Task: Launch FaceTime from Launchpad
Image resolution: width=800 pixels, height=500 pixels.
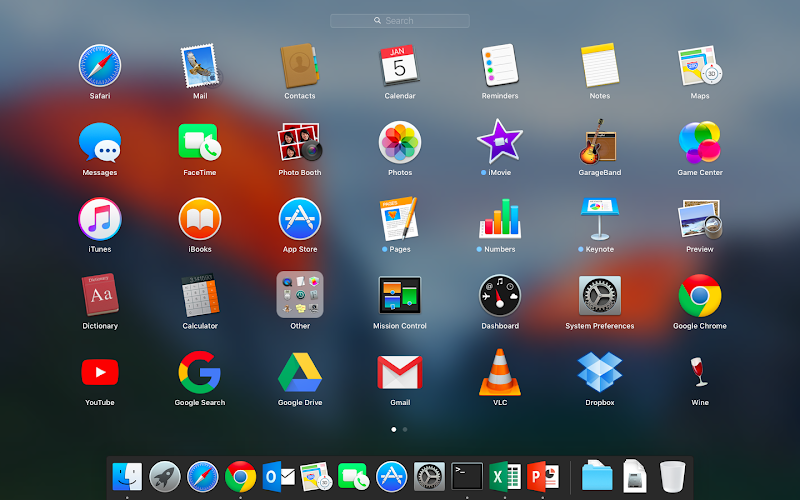Action: tap(199, 142)
